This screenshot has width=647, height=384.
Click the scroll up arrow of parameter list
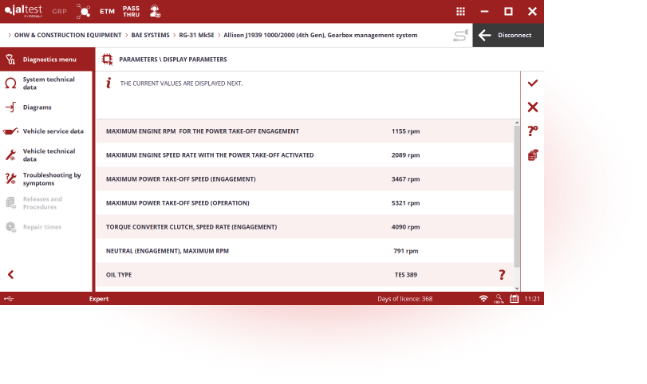click(517, 123)
